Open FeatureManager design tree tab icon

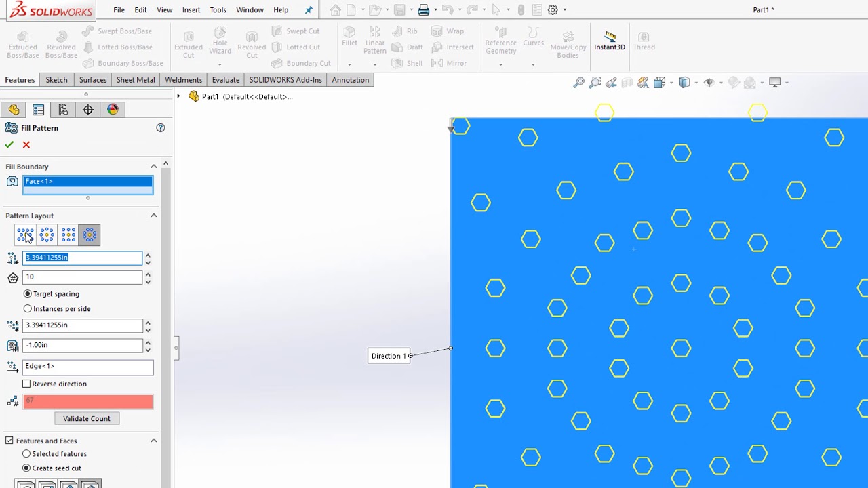(14, 110)
